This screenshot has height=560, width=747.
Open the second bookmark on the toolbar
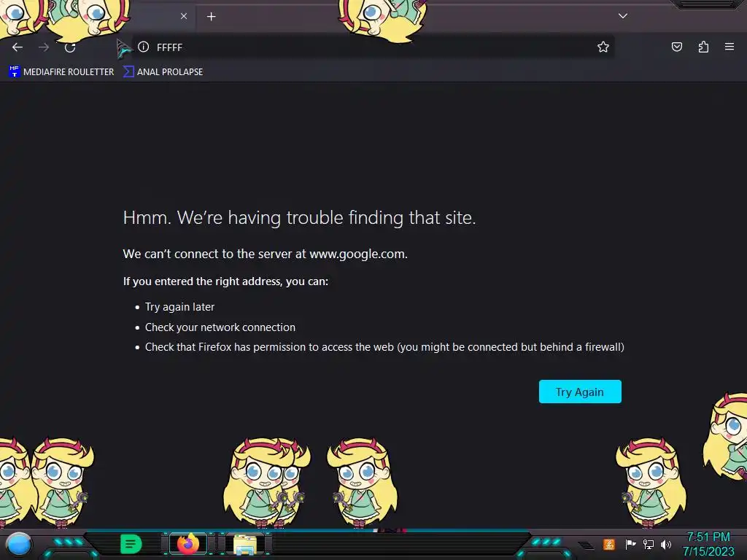coord(163,72)
